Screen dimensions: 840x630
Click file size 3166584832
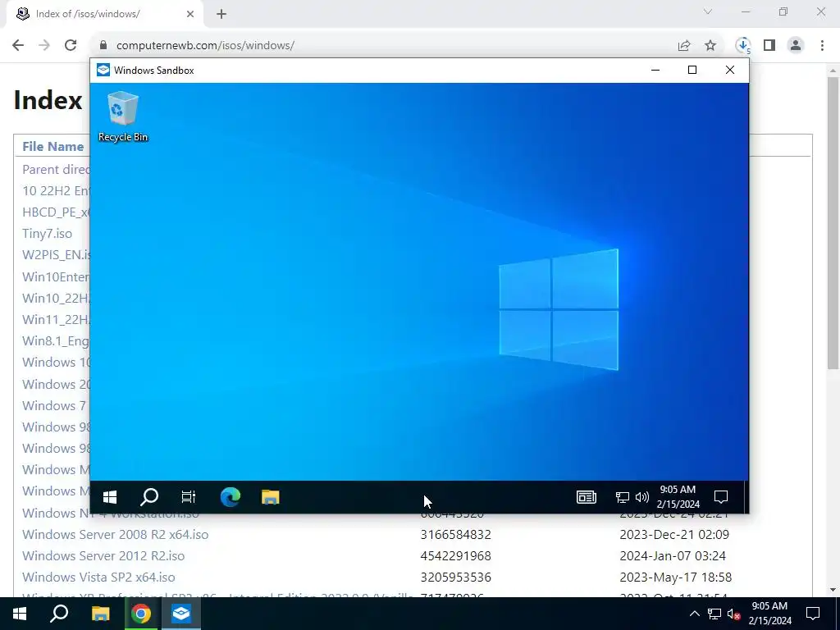[456, 534]
